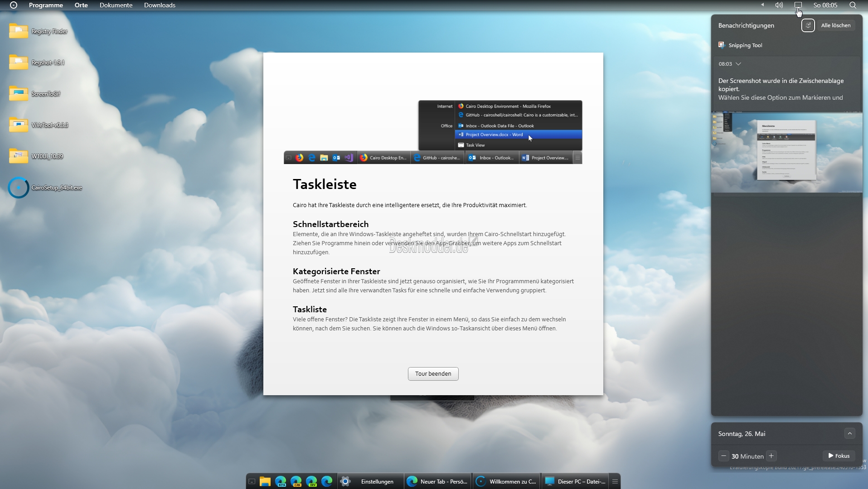Image resolution: width=868 pixels, height=489 pixels.
Task: Toggle the notification center icon
Action: click(x=798, y=5)
